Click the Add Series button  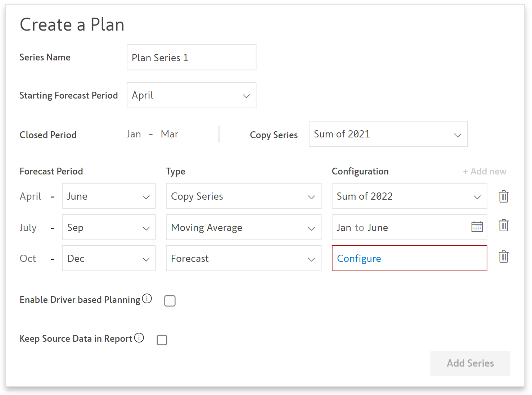(x=470, y=363)
